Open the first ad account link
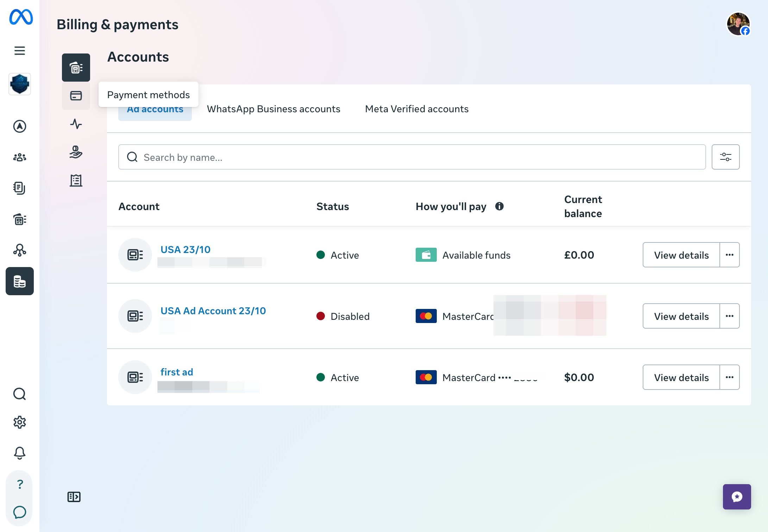The image size is (768, 532). 177,372
